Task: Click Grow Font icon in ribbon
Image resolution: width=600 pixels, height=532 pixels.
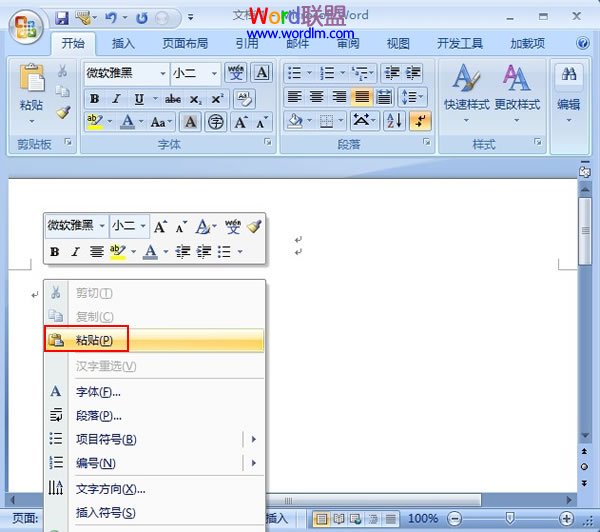Action: 241,122
